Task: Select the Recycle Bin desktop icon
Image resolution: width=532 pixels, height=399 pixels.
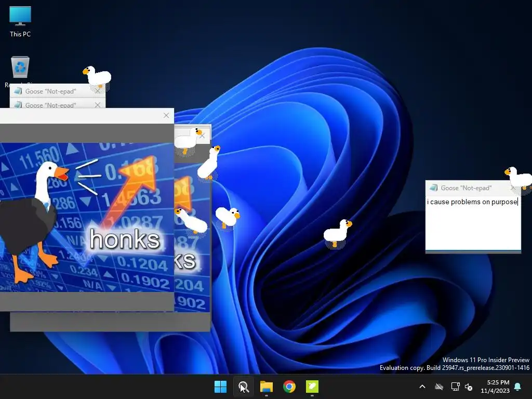Action: 20,67
